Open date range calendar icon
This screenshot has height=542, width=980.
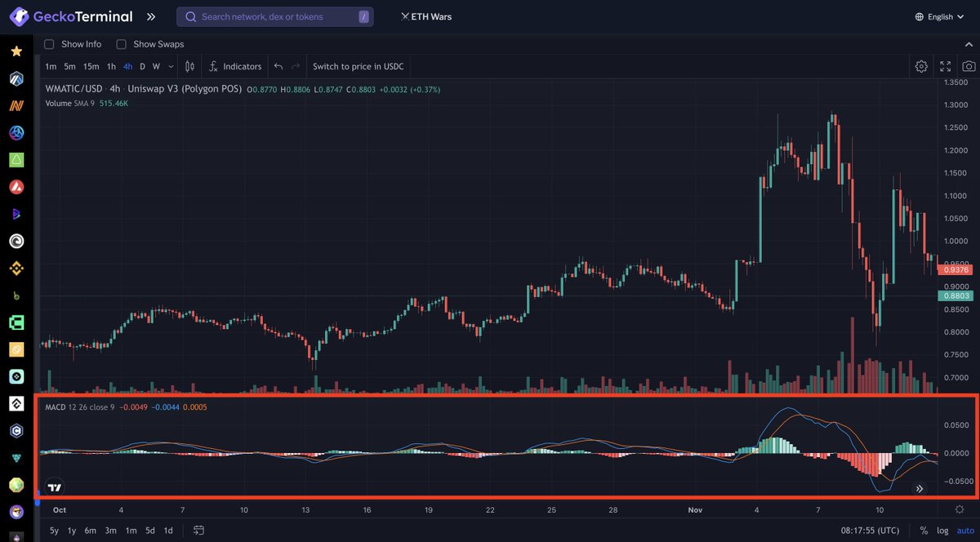click(198, 531)
